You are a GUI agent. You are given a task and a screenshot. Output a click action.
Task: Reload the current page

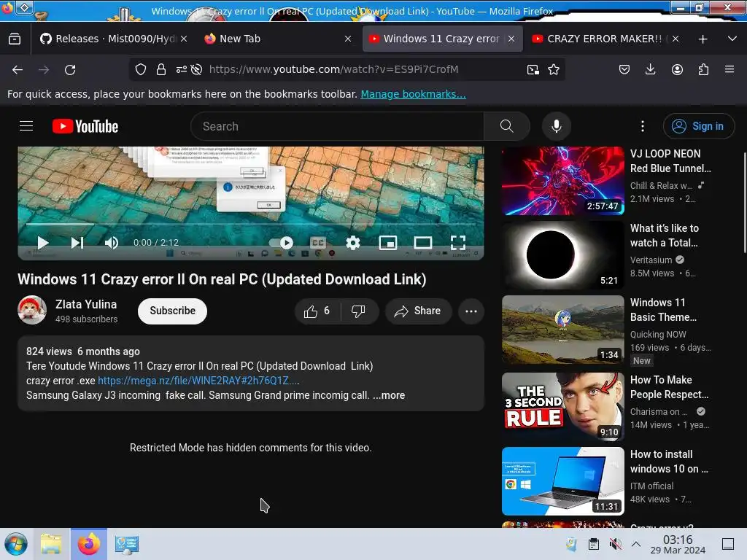[70, 70]
